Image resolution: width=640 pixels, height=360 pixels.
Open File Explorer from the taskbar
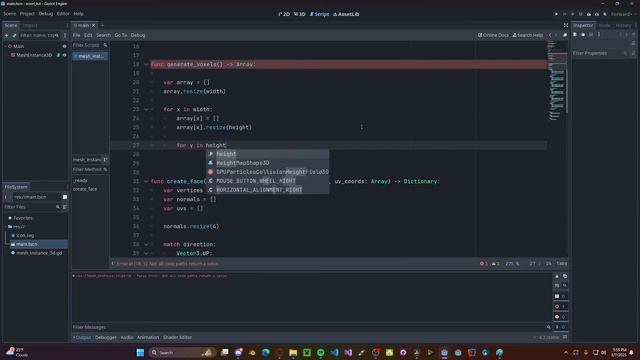tap(293, 352)
